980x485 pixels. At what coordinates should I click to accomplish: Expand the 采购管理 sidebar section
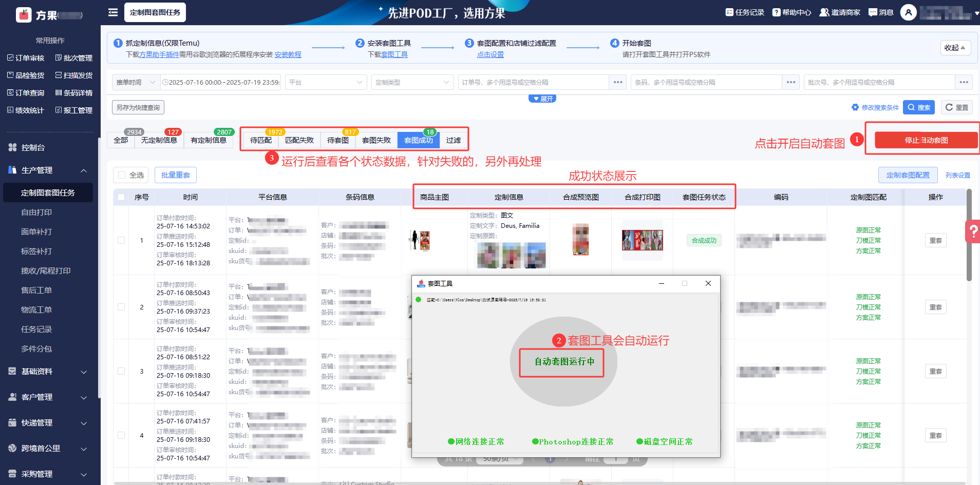(50, 474)
